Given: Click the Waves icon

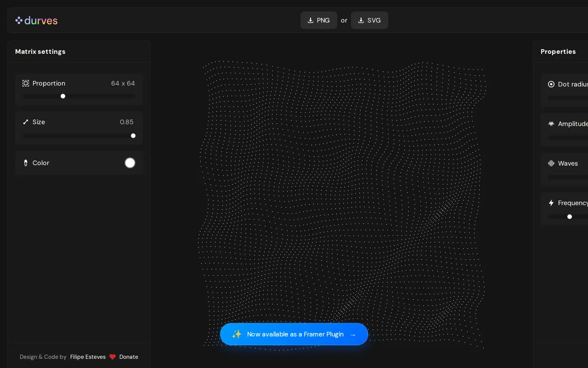Looking at the screenshot, I should tap(551, 163).
